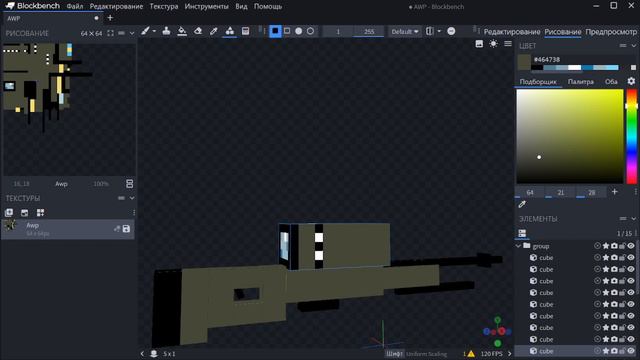Collapse the Текстуры panel chevron

click(132, 198)
